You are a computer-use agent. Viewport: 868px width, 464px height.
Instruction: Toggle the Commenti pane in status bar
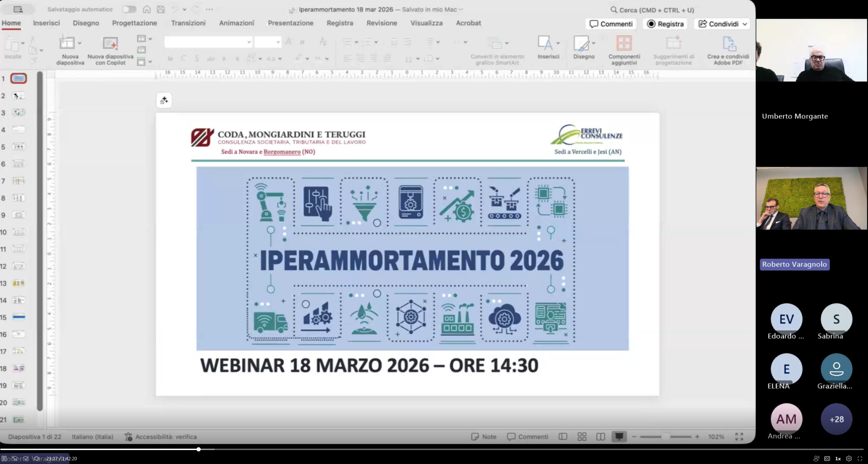click(527, 436)
